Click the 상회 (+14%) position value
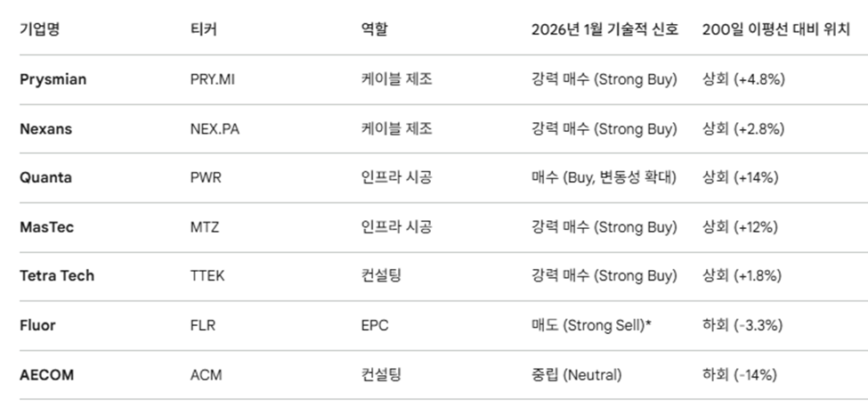868x417 pixels. tap(740, 178)
